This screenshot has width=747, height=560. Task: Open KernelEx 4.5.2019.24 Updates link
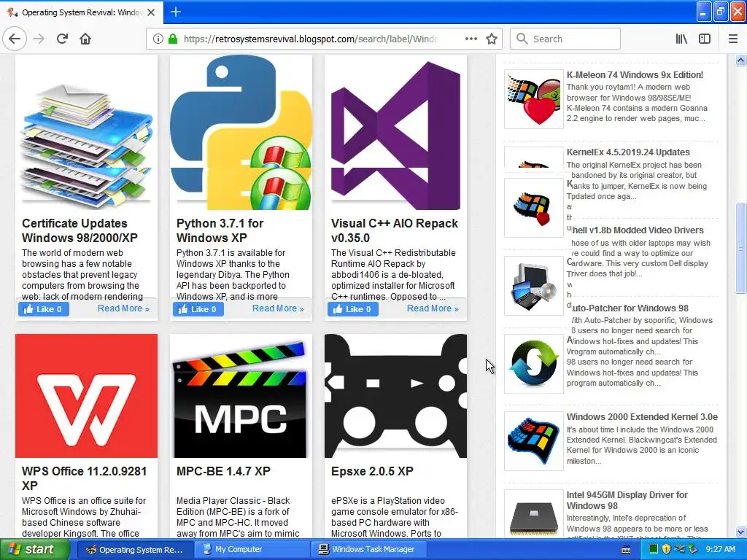click(x=628, y=152)
